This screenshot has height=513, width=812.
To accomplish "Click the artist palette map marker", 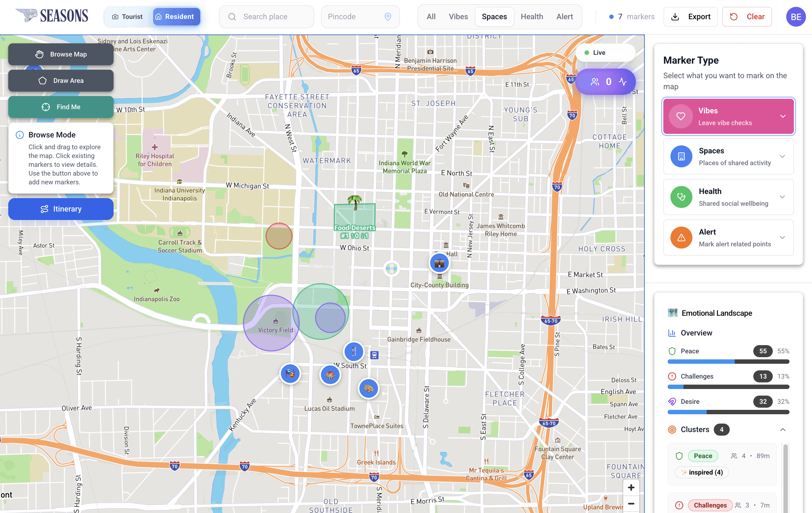I will (x=369, y=388).
